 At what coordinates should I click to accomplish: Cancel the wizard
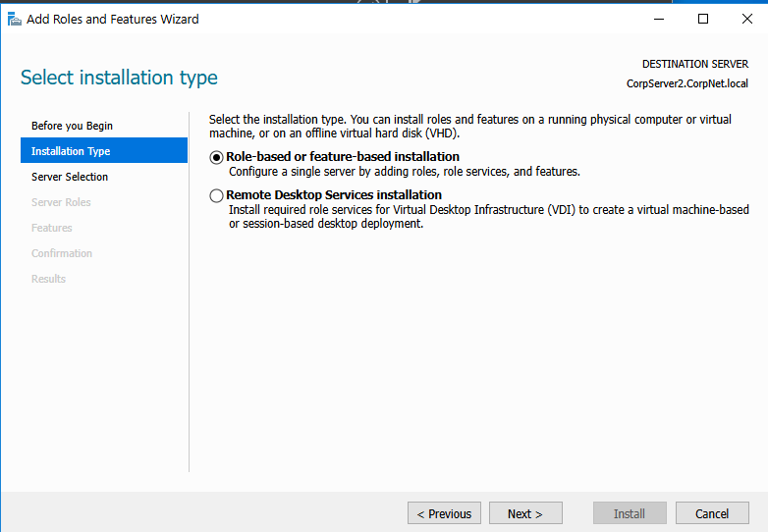712,513
